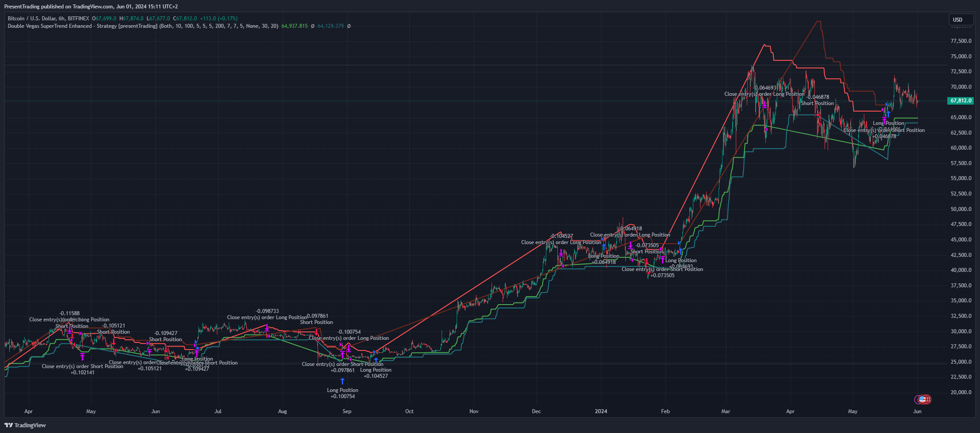The image size is (980, 433).
Task: Click the 2024 year label on time axis
Action: [x=601, y=411]
